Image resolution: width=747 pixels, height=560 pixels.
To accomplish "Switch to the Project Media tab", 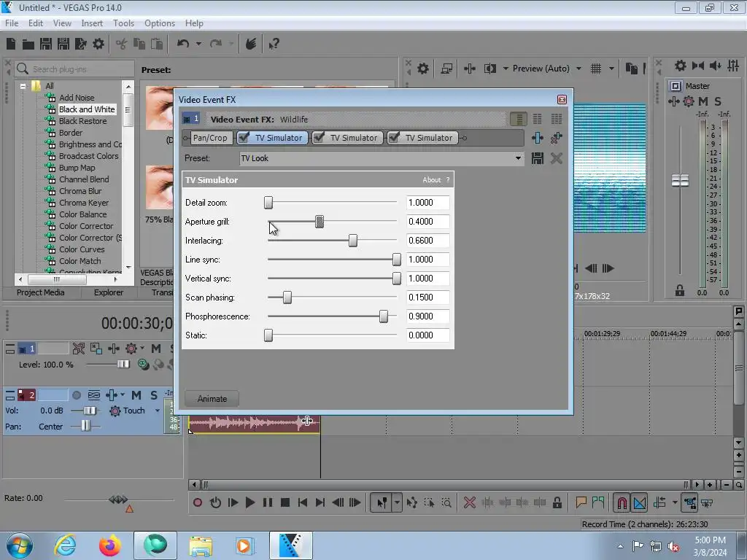I will 41,292.
